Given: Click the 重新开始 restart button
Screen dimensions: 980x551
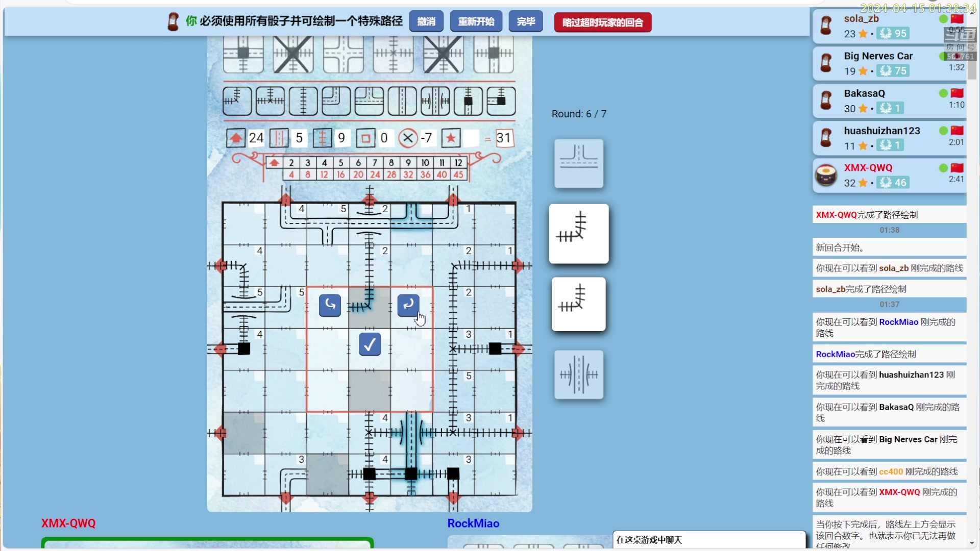Looking at the screenshot, I should [x=476, y=22].
